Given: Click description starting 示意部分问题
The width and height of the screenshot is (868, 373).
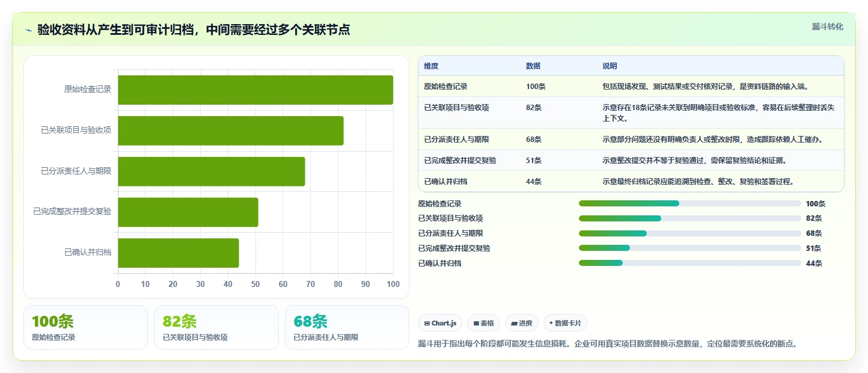Looking at the screenshot, I should 712,140.
